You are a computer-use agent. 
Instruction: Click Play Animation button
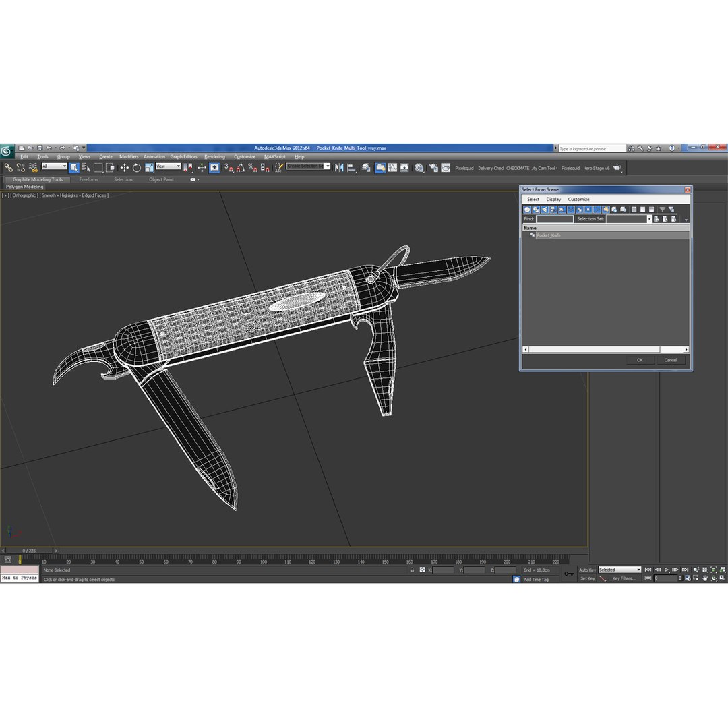tap(667, 570)
